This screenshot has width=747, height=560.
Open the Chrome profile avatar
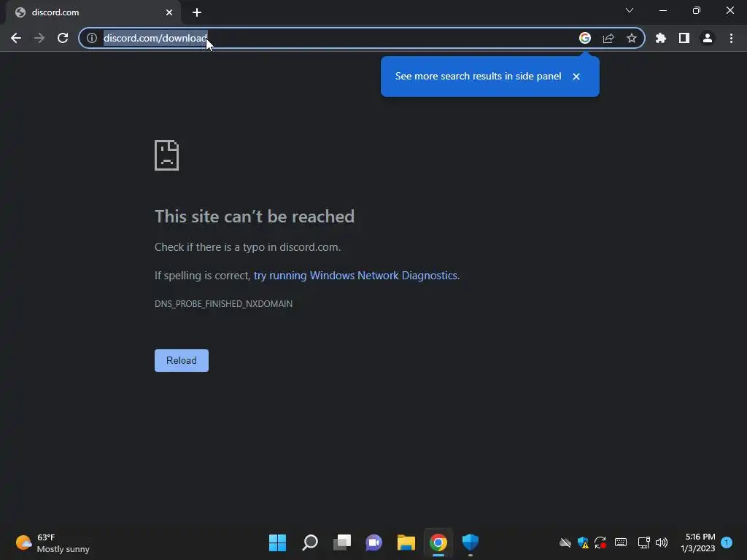[708, 38]
